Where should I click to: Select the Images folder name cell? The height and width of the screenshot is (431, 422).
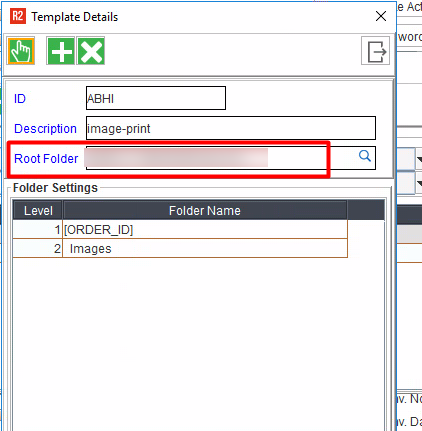pos(205,248)
